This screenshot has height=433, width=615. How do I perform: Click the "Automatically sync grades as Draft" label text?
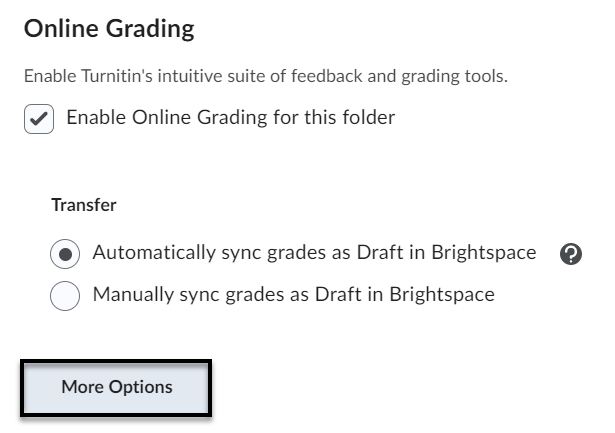click(x=314, y=253)
